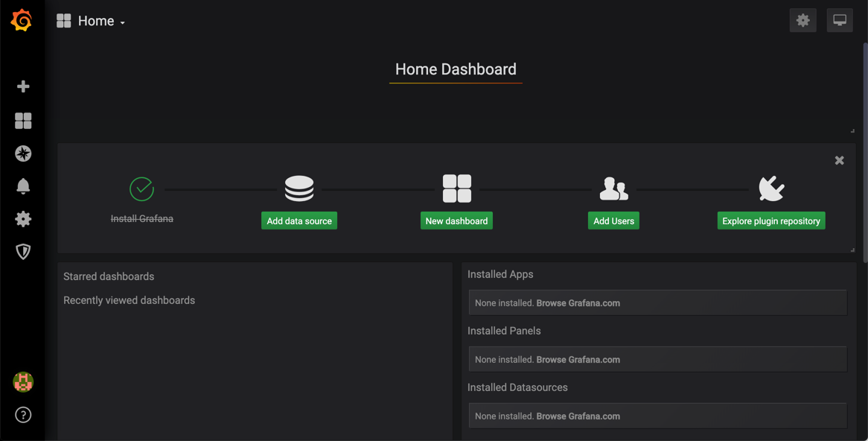Select the Explore compass icon
The image size is (868, 441).
pos(22,153)
